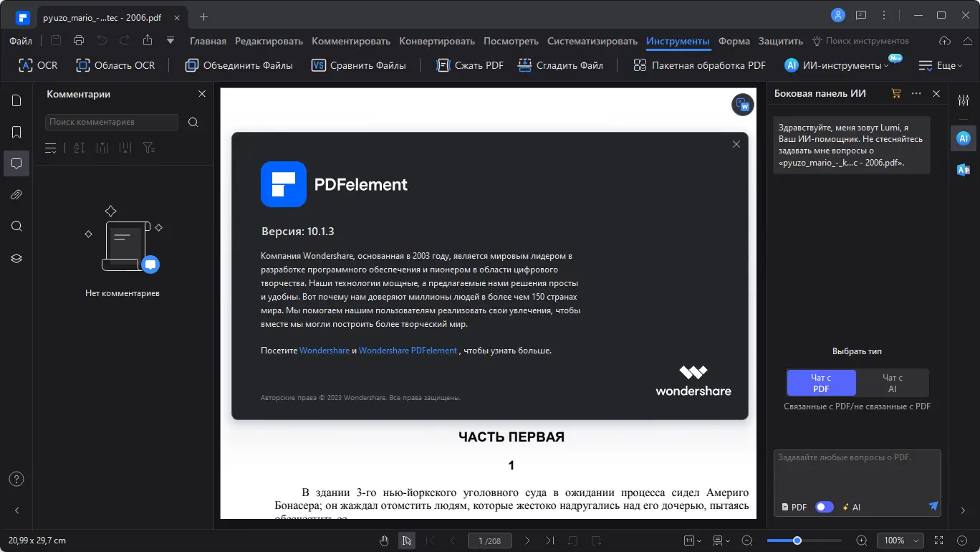Screen dimensions: 980x552
Task: Close the Комментарии panel
Action: tap(202, 94)
